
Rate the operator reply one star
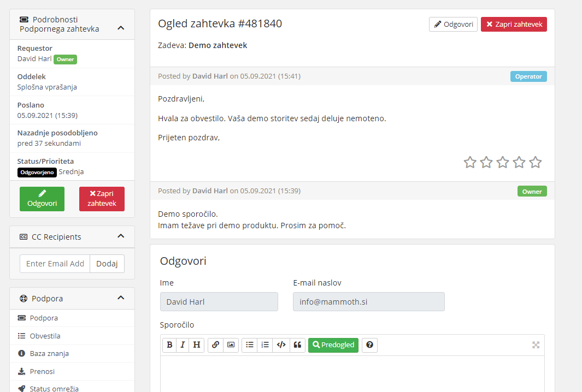pos(470,162)
